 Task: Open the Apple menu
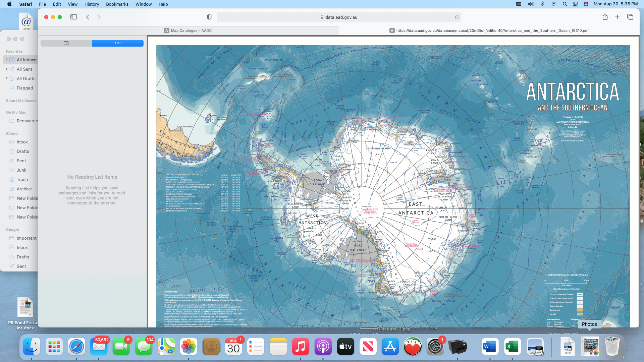click(x=9, y=4)
